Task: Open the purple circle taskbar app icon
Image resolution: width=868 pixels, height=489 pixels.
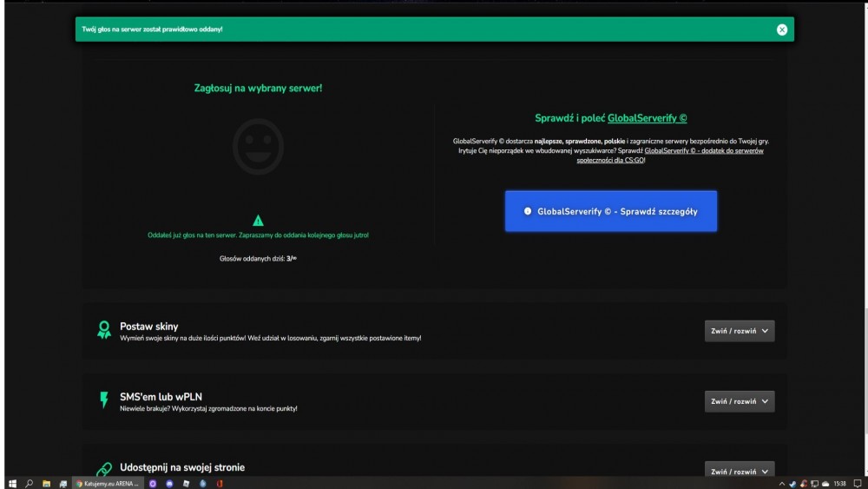Action: tap(153, 484)
